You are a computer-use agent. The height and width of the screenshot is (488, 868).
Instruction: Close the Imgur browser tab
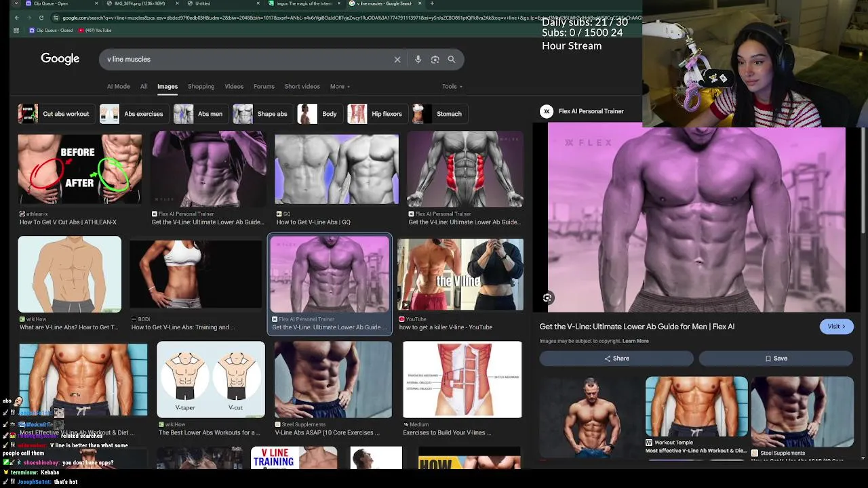(x=339, y=3)
